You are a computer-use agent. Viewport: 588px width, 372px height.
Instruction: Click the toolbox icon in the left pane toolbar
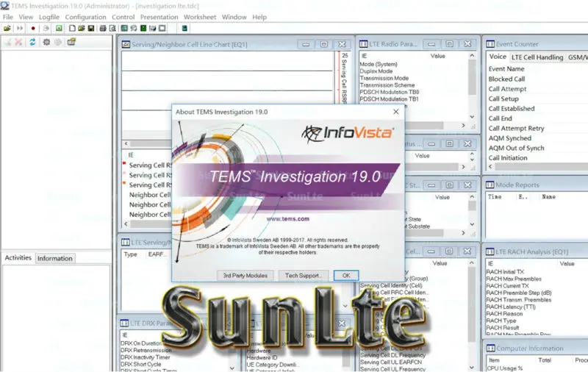71,42
